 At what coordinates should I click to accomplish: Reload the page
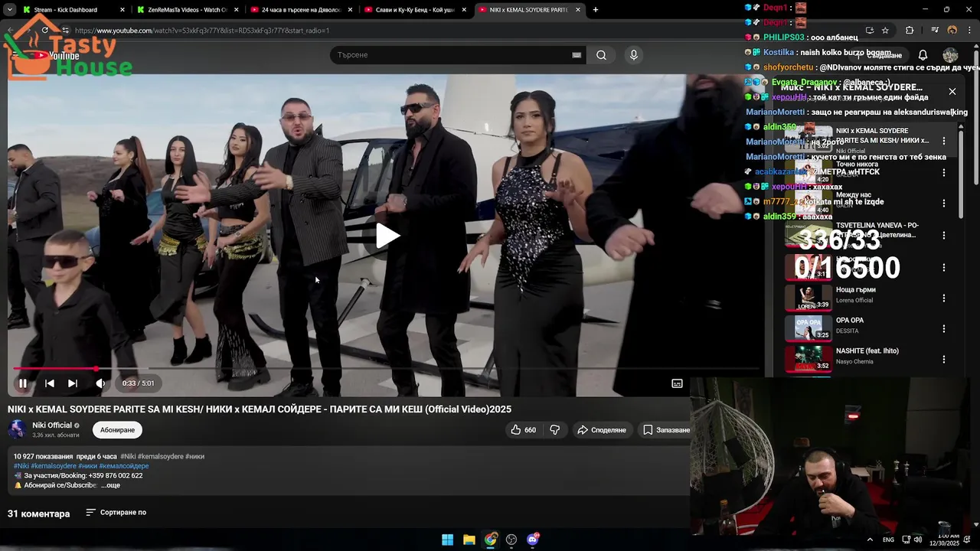(44, 31)
